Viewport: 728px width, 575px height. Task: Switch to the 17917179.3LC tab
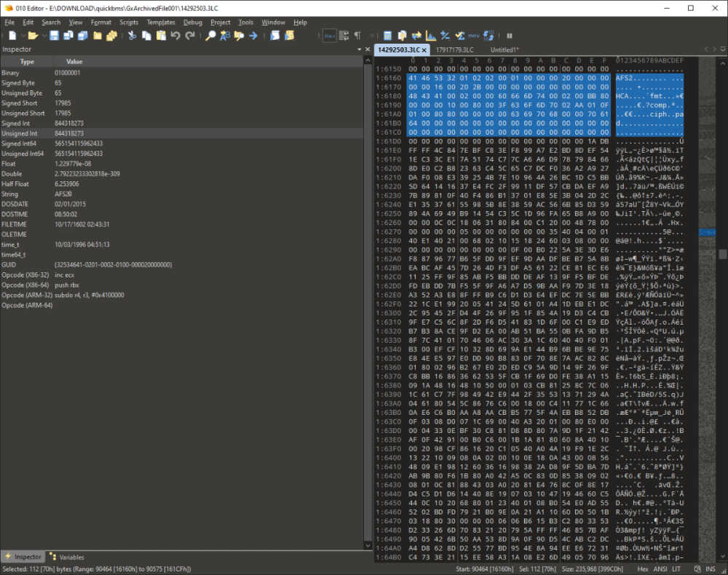pos(454,49)
